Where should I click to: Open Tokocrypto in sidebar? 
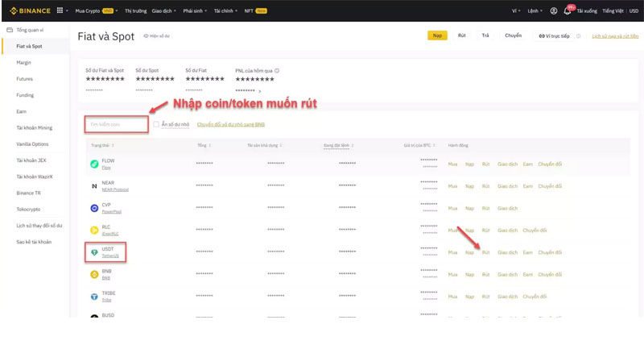click(28, 210)
